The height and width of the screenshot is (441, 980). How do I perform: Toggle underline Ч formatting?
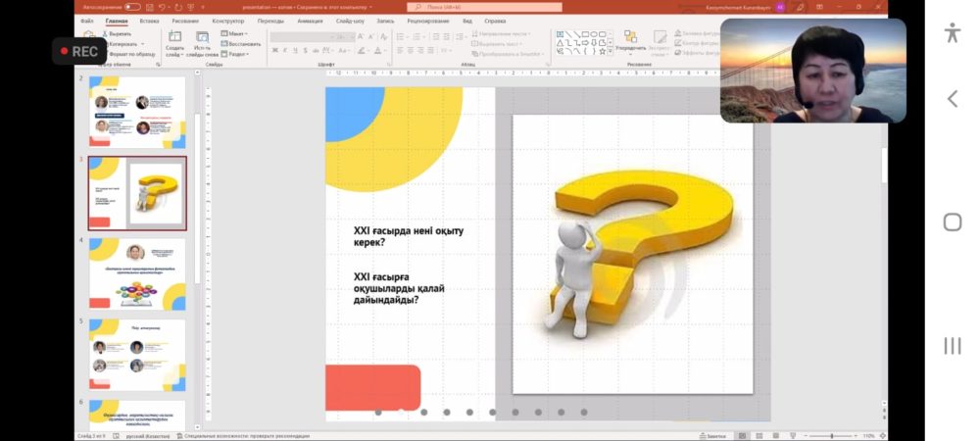[x=296, y=51]
